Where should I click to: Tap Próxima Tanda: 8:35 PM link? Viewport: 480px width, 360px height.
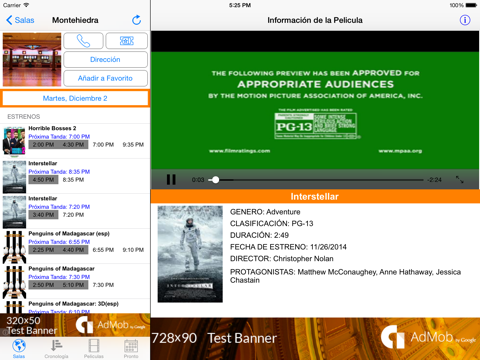(59, 172)
